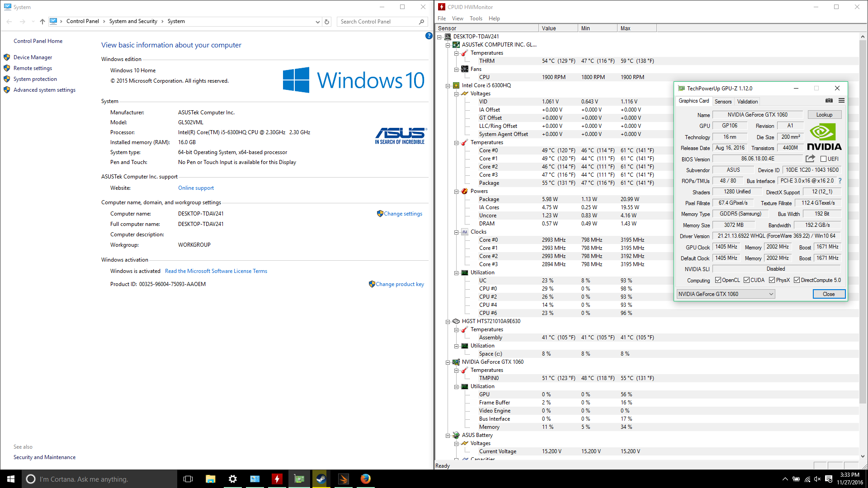Open the address bar history dropdown
This screenshot has width=868, height=488.
tap(317, 22)
